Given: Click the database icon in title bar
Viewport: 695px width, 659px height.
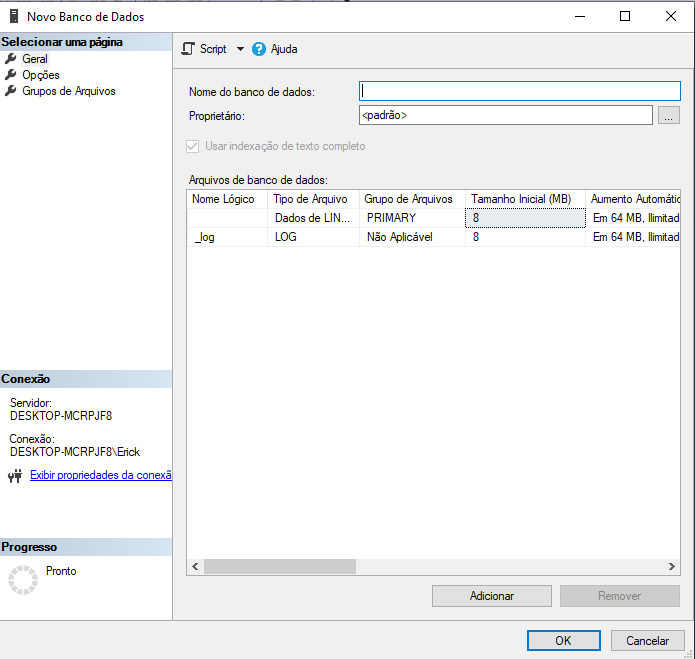Looking at the screenshot, I should click(x=13, y=16).
